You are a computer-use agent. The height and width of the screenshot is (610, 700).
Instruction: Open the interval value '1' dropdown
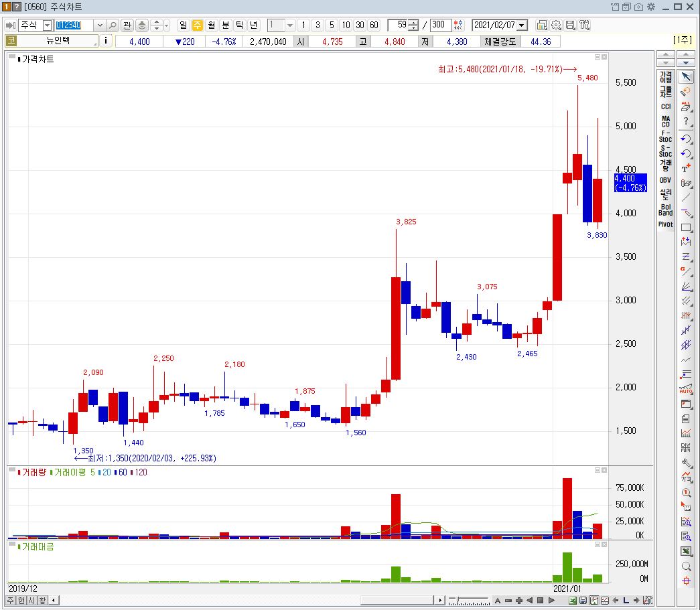[290, 25]
